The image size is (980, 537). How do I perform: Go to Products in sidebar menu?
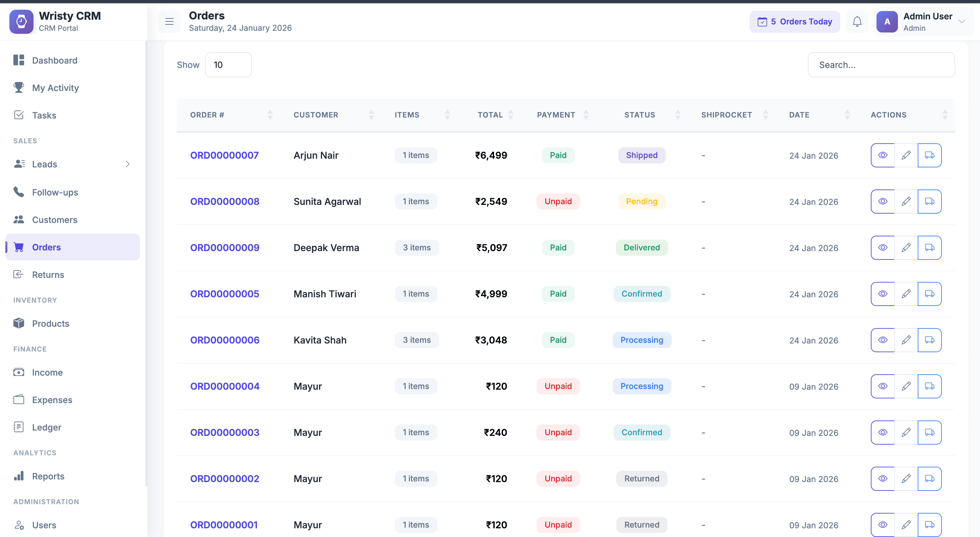coord(50,324)
